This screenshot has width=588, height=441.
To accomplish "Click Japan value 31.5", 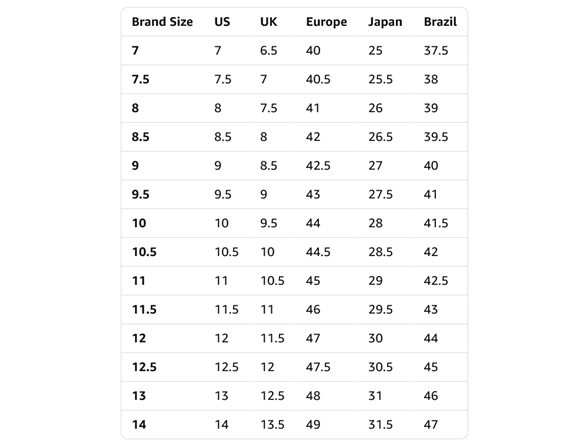I will [x=380, y=425].
